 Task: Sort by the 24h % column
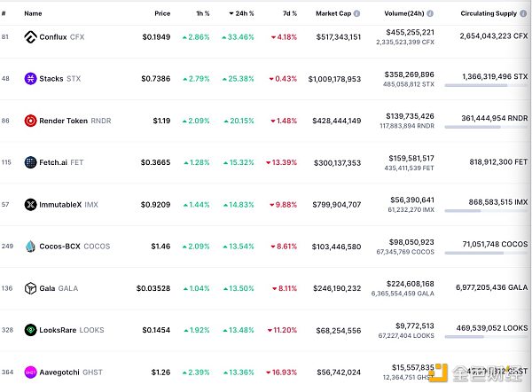(243, 14)
